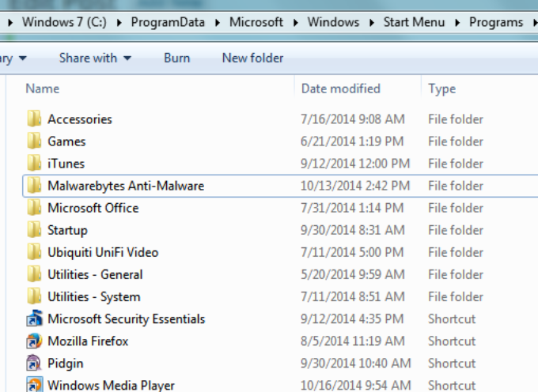Select the Malwarebytes Anti-Malware folder icon

[x=34, y=186]
